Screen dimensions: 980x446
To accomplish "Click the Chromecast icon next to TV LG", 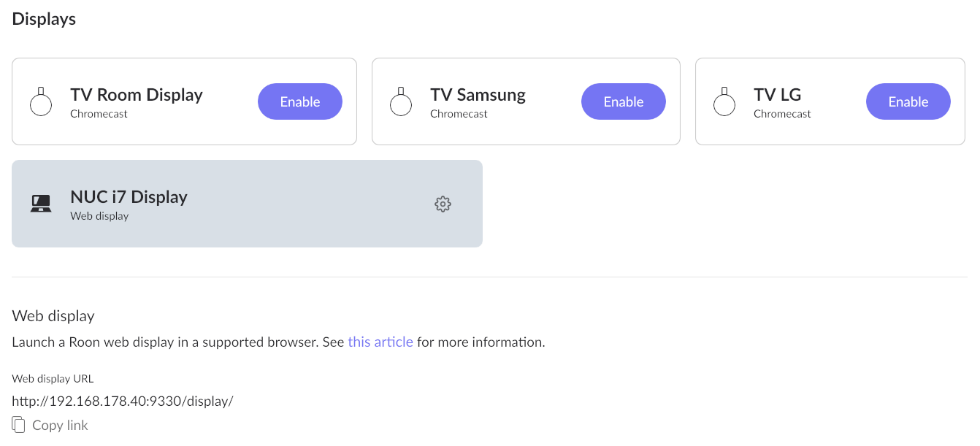I will tap(724, 101).
